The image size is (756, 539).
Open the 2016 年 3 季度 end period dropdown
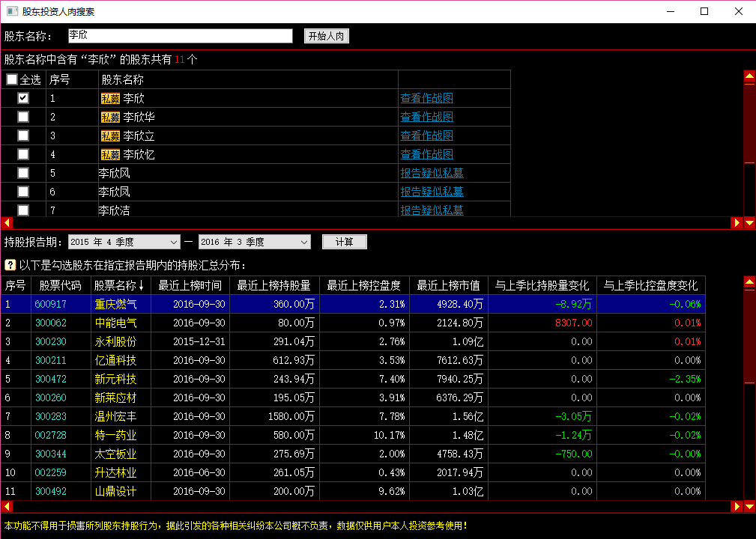254,242
